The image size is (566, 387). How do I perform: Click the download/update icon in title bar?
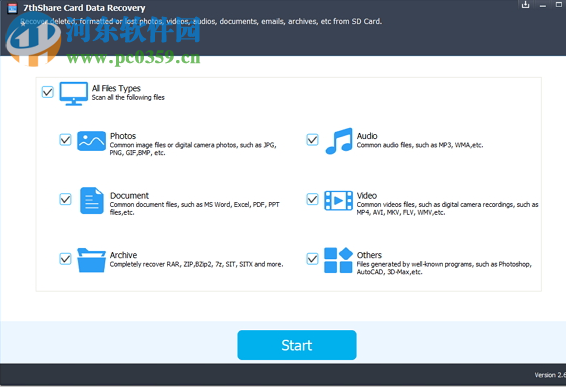pos(525,5)
